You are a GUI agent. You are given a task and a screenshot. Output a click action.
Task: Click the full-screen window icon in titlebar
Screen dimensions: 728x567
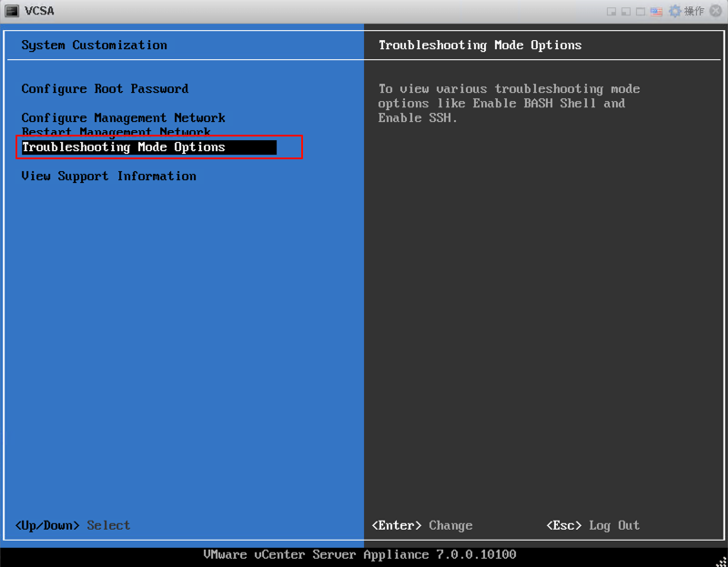641,11
